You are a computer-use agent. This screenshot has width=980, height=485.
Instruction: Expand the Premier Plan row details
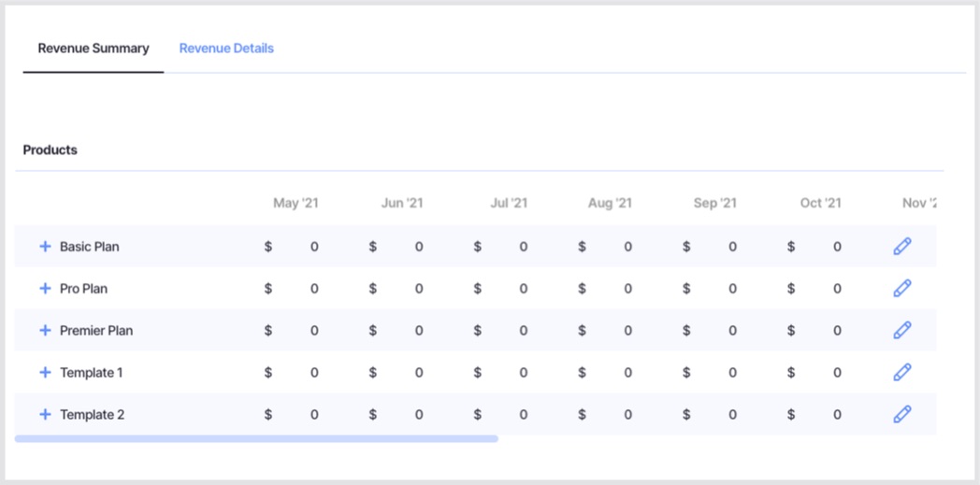click(x=45, y=331)
